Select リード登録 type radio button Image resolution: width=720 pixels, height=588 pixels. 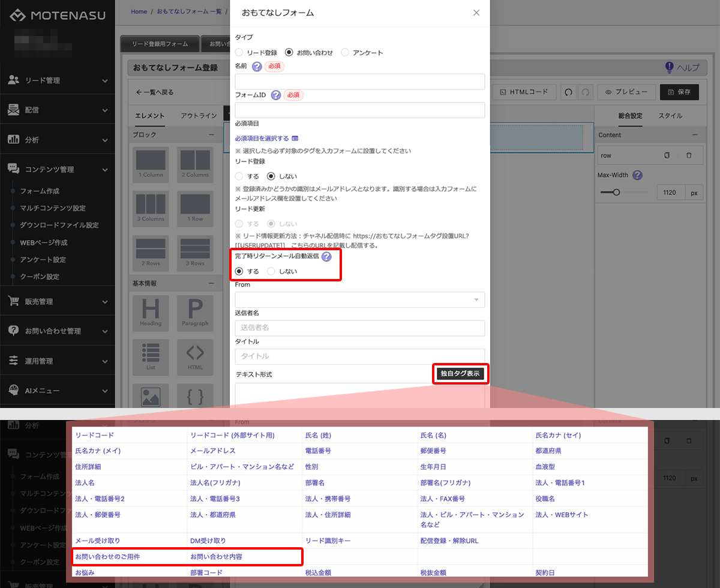click(239, 53)
